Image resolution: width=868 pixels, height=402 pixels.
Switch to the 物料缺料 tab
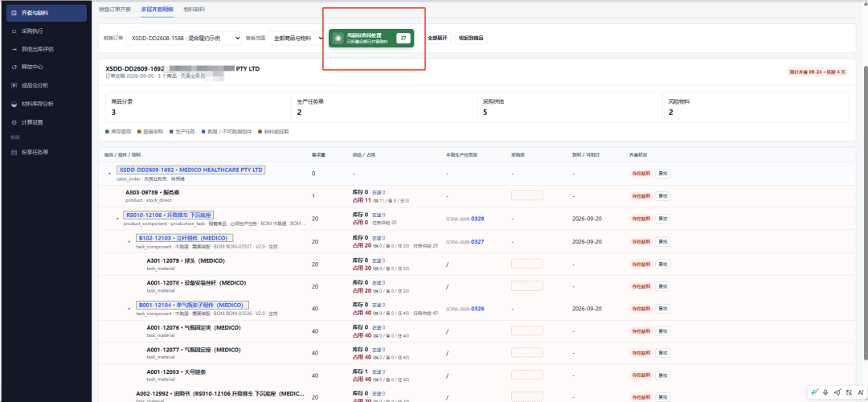(194, 10)
